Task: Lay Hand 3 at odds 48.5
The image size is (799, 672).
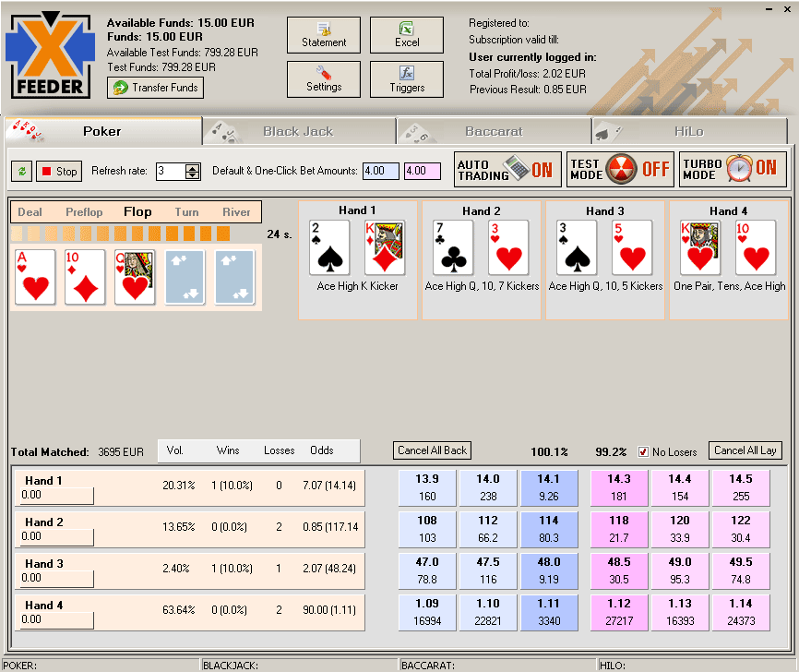Action: (x=619, y=571)
